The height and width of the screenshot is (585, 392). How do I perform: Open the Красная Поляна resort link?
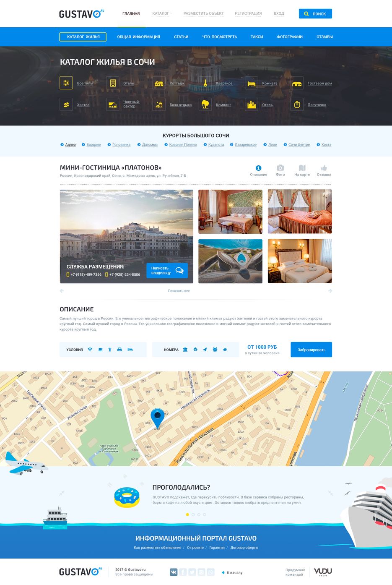(x=183, y=144)
